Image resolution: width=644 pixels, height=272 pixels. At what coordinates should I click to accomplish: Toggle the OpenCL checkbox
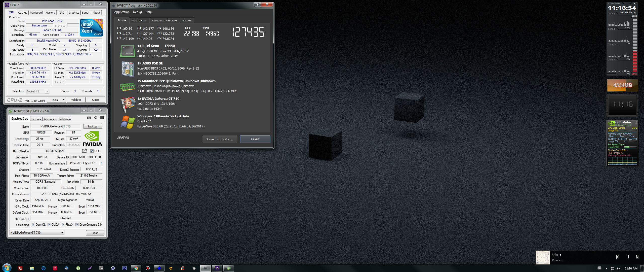click(33, 225)
